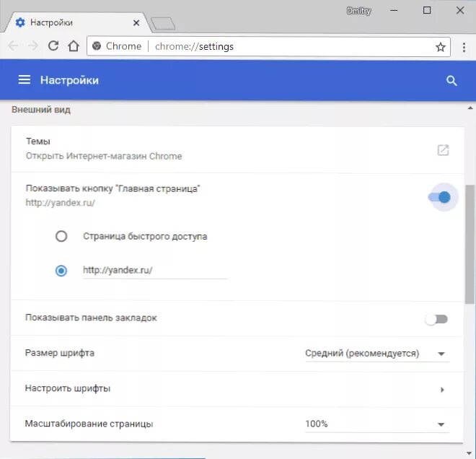Click the Внешний вид section heading
Screen dimensions: 476x459
(x=41, y=110)
